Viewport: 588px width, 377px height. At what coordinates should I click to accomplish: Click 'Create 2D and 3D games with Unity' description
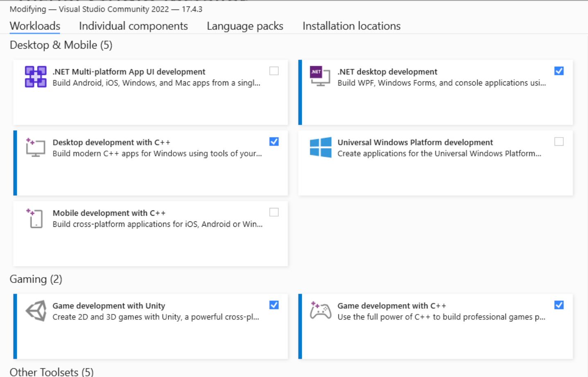(156, 317)
